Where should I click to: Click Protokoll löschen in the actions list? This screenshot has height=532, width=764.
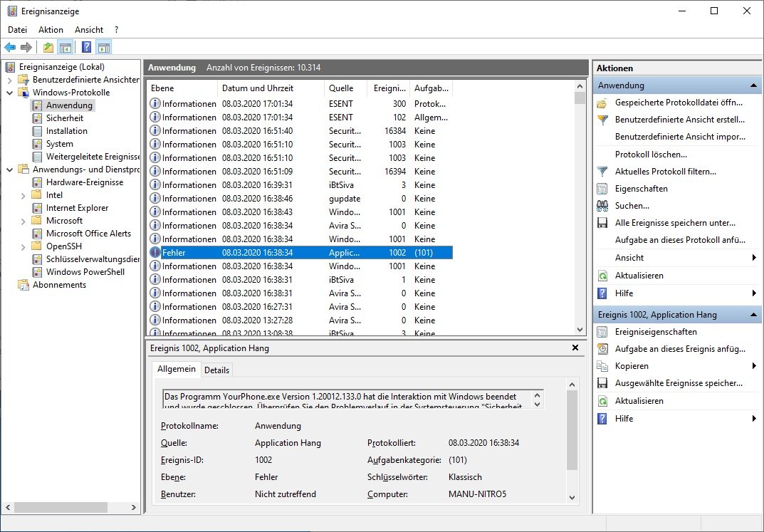tap(651, 155)
